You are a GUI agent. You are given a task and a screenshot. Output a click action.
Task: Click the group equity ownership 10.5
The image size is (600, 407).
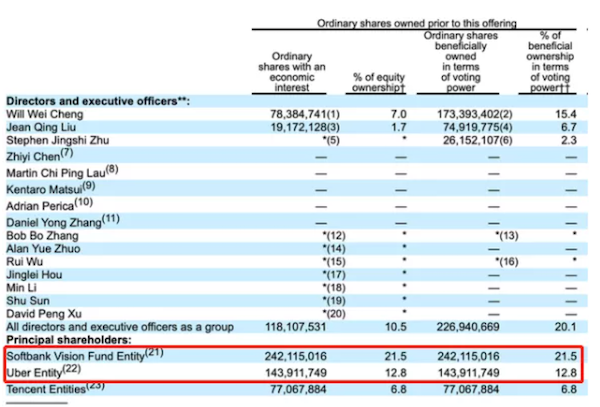396,327
